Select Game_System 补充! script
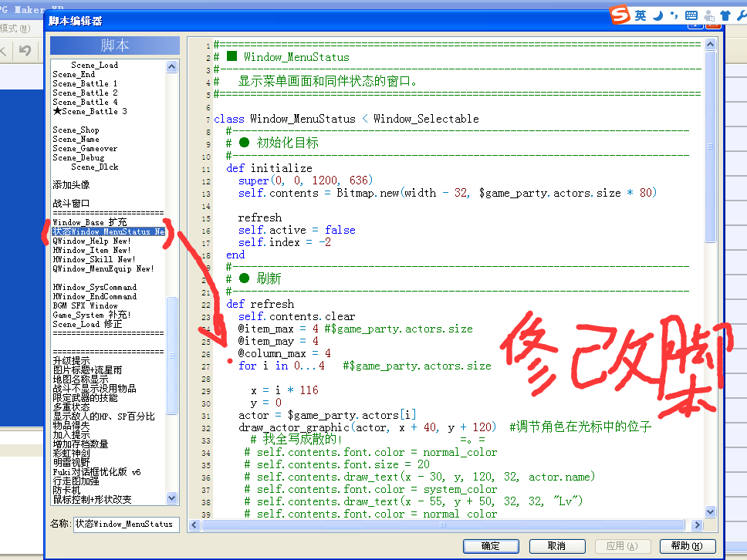Viewport: 747px width, 560px height. (92, 315)
